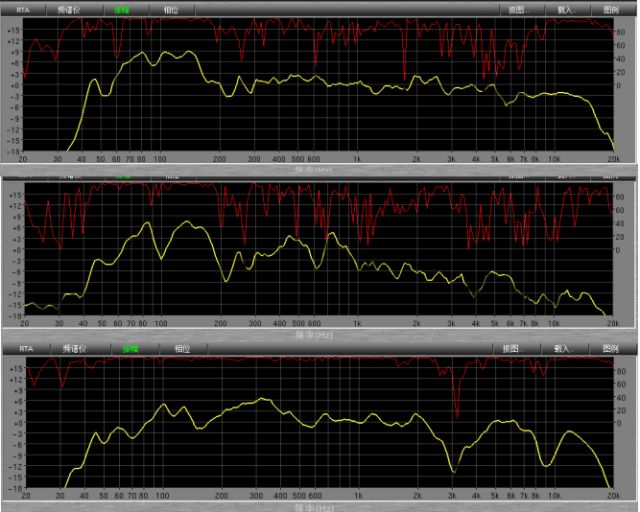
Task: Open the 相位 tab in the bottom panel
Action: tap(182, 349)
